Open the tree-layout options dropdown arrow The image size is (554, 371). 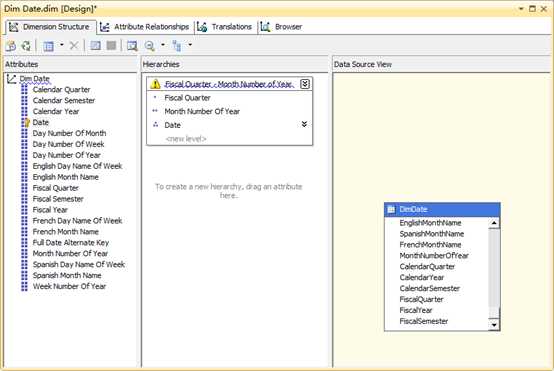pyautogui.click(x=190, y=45)
